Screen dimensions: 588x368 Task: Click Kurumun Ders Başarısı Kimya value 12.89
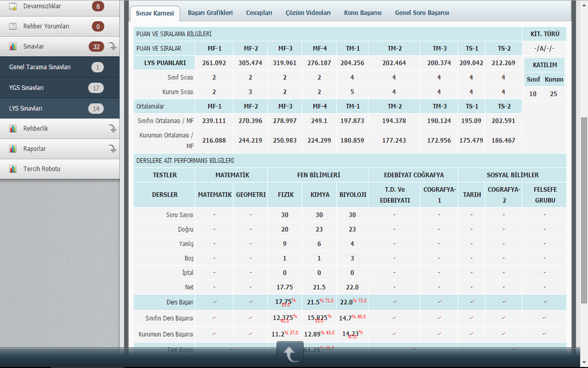click(x=311, y=334)
